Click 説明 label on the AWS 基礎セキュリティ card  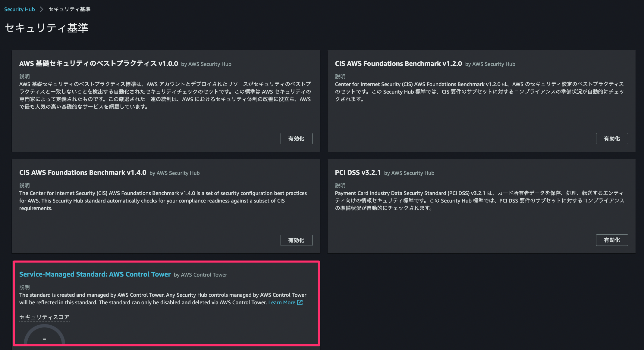click(24, 76)
